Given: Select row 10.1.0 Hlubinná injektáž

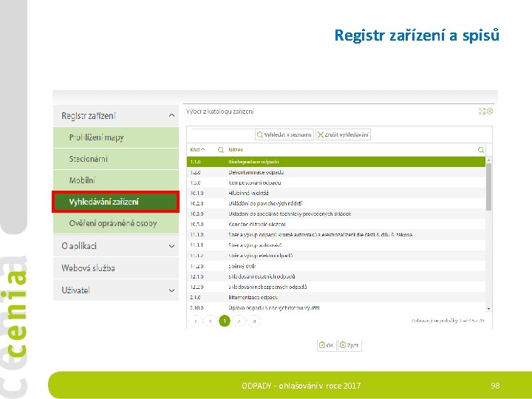Looking at the screenshot, I should point(336,193).
